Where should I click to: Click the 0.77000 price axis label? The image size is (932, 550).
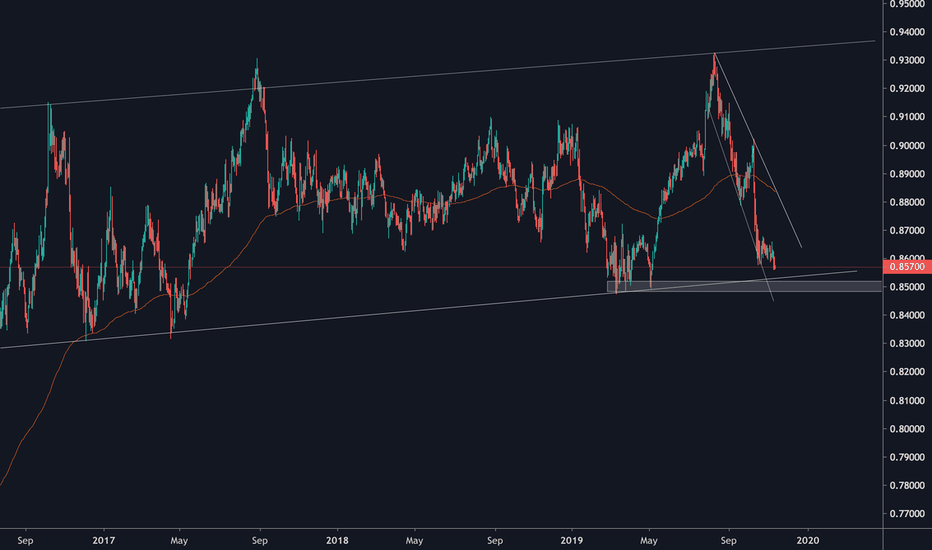pyautogui.click(x=907, y=514)
